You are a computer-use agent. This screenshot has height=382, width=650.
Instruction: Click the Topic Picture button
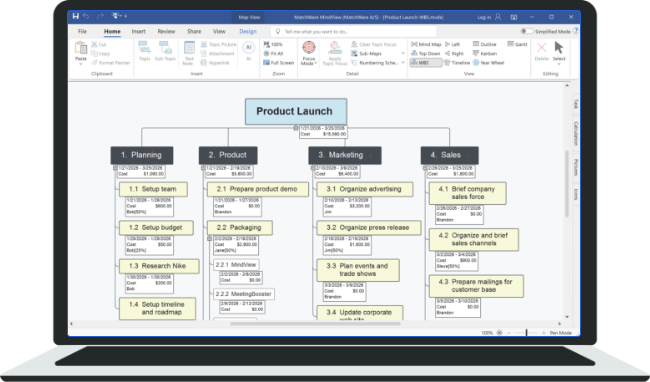[218, 44]
